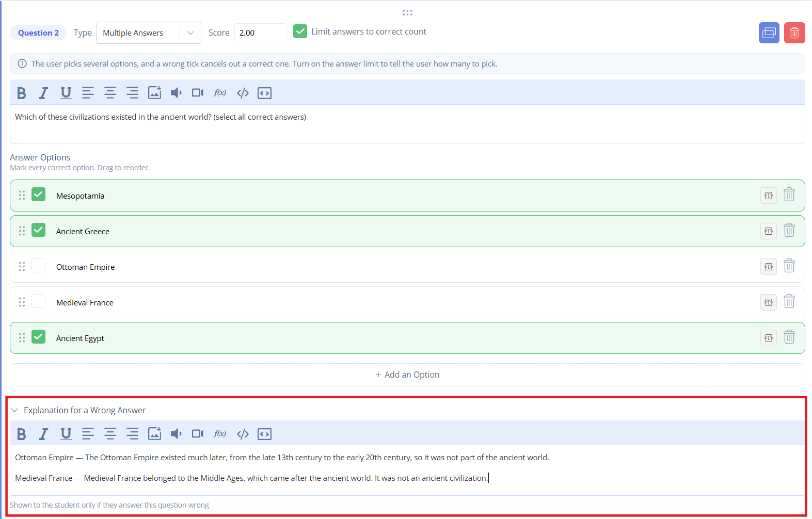Mark Ottoman Empire as correct
The image size is (812, 519).
pyautogui.click(x=39, y=266)
